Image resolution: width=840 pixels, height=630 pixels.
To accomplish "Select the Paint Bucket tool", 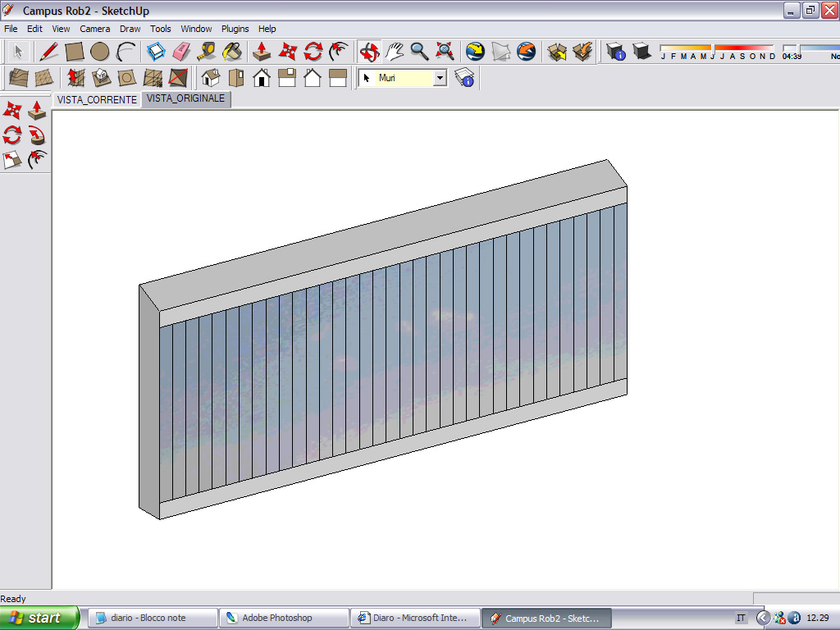I will coord(232,52).
